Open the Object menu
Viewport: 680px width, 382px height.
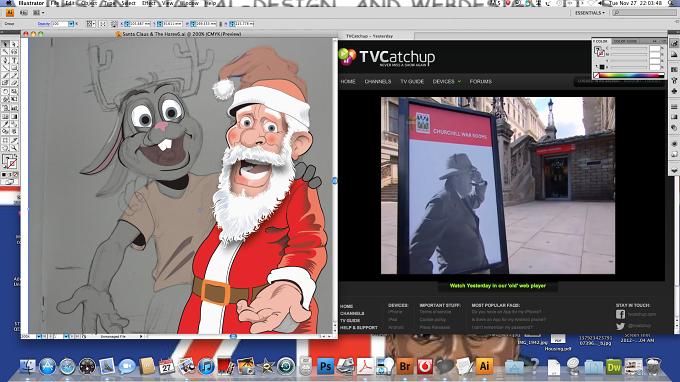tap(89, 3)
